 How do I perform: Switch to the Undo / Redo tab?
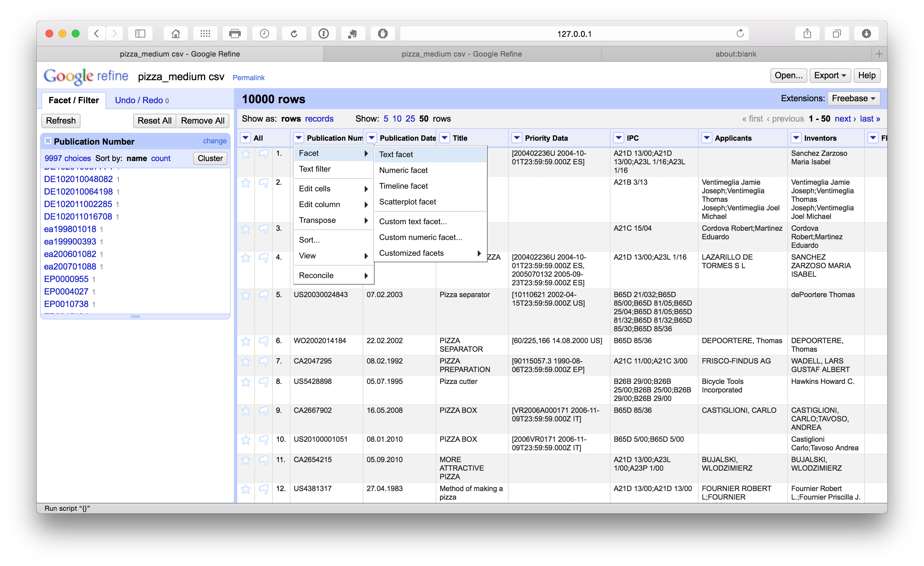[x=142, y=100]
